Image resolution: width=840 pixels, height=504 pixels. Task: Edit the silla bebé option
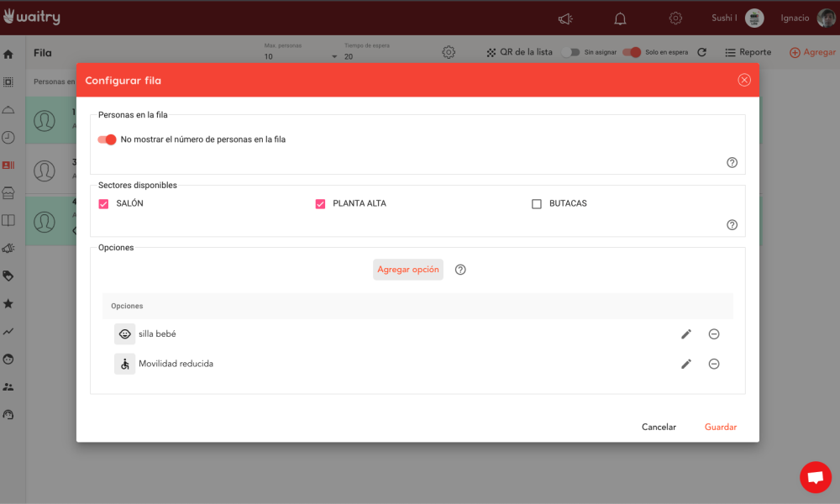[x=686, y=334]
